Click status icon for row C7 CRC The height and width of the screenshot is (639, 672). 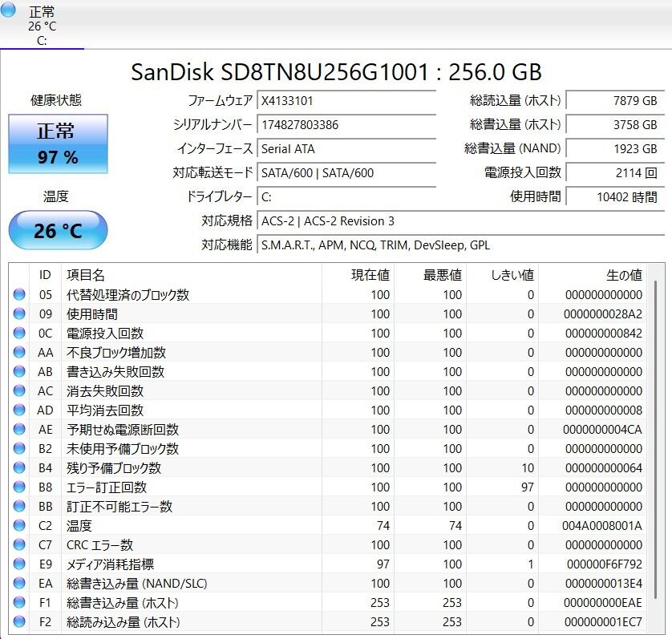pos(19,544)
